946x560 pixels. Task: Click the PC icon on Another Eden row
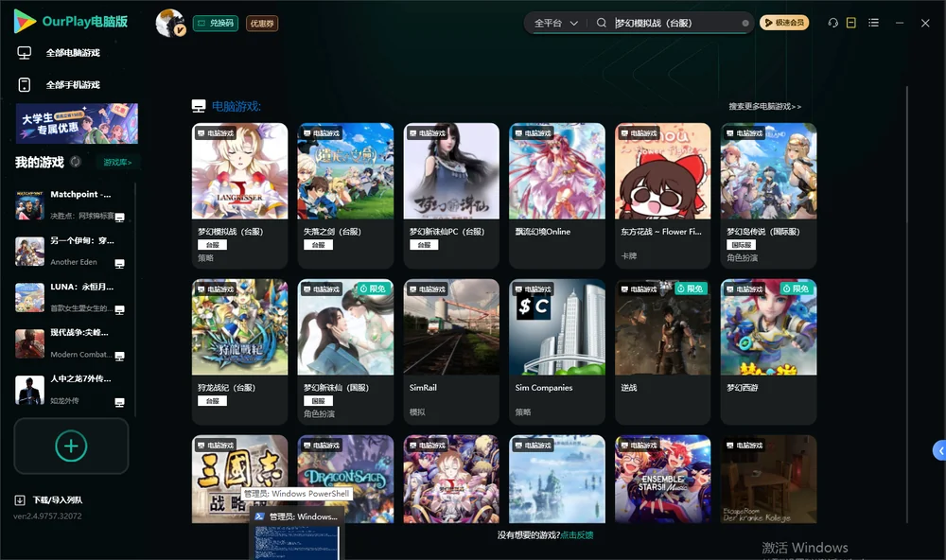coord(119,264)
